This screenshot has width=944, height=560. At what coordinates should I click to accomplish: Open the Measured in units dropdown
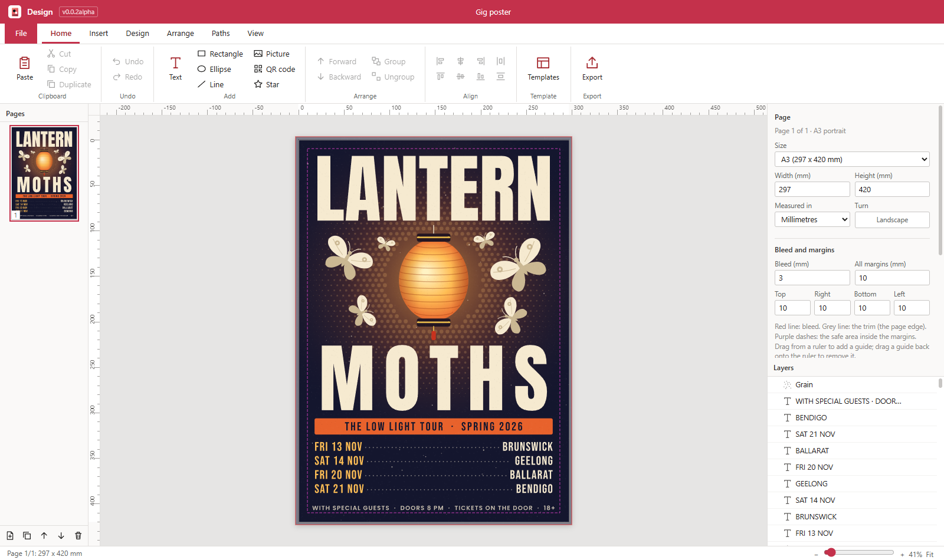click(812, 219)
